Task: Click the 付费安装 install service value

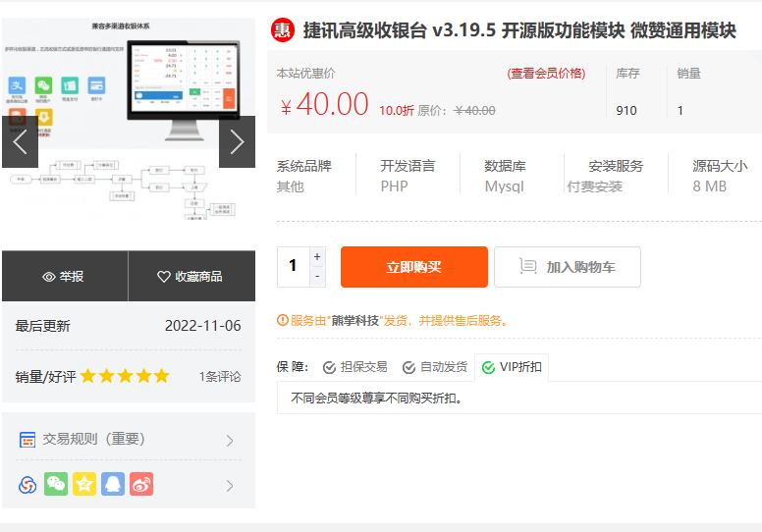Action: (595, 186)
